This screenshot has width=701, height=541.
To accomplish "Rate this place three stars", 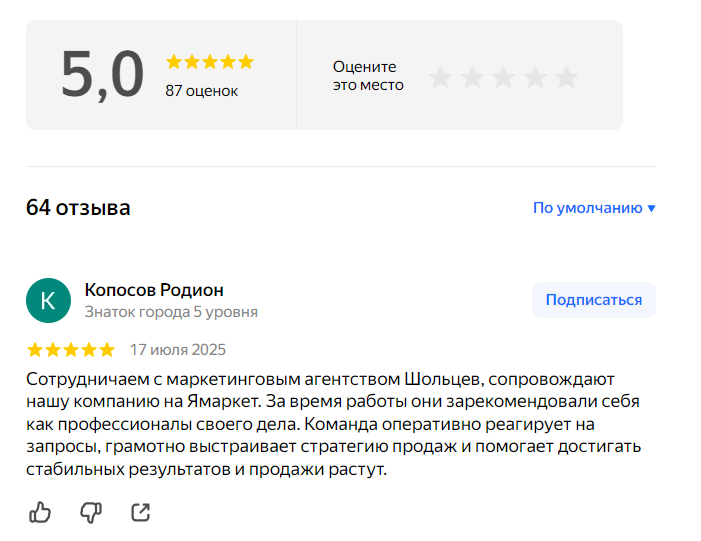I will click(x=504, y=77).
